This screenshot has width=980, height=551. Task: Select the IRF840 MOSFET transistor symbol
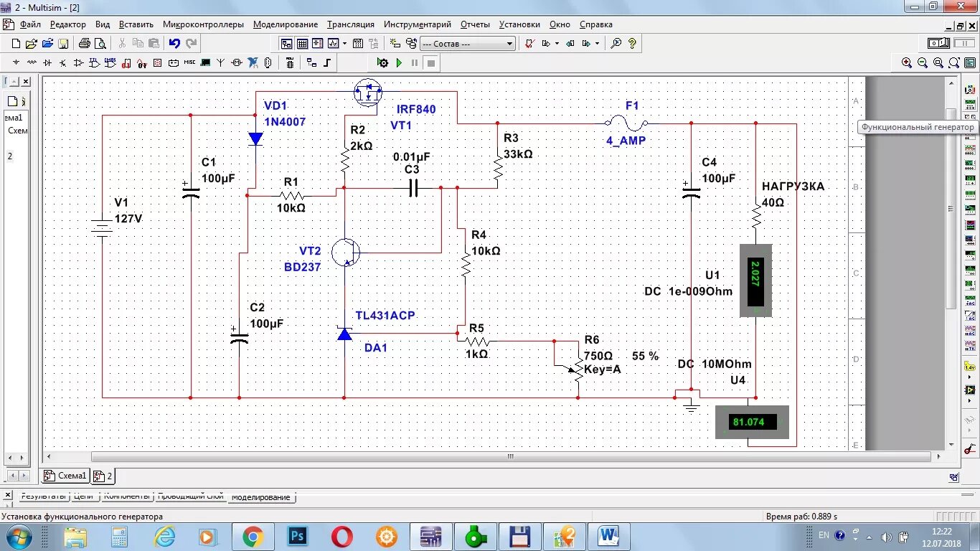click(x=369, y=92)
